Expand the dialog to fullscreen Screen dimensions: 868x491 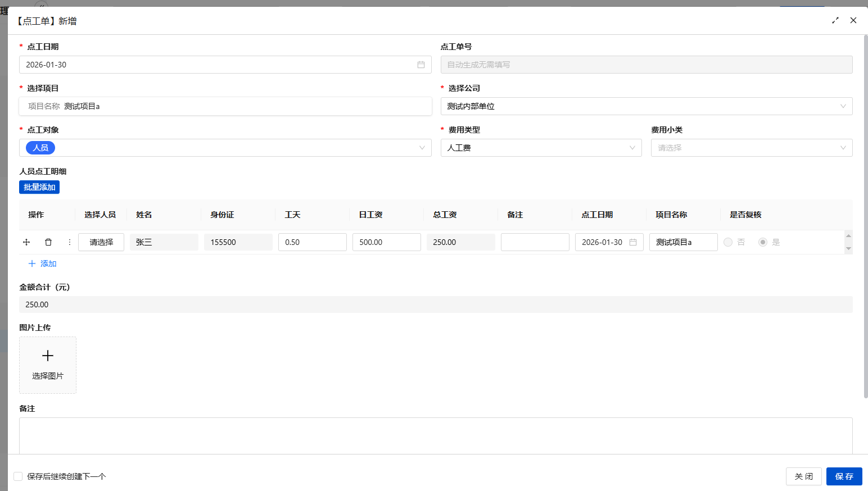(x=835, y=20)
